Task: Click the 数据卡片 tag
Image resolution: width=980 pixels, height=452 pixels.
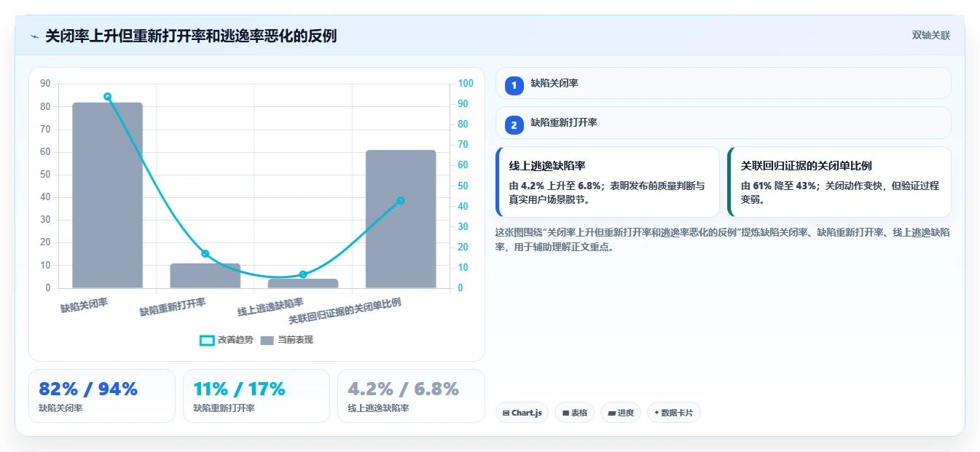Action: tap(674, 413)
